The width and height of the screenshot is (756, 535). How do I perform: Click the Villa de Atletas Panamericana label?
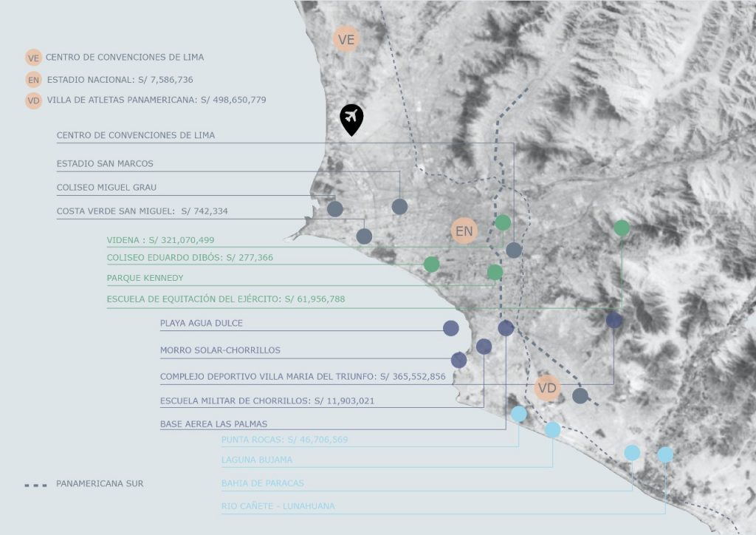pos(156,100)
